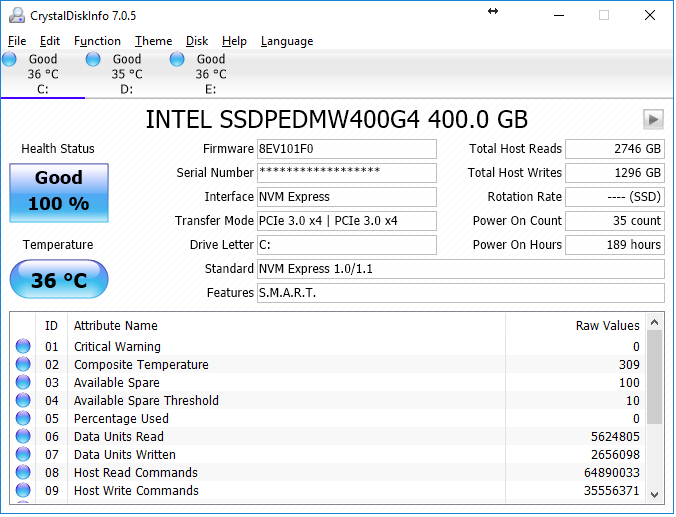Click the blue status orb for drive C:
Image resolution: width=676 pixels, height=517 pixels.
tap(9, 59)
